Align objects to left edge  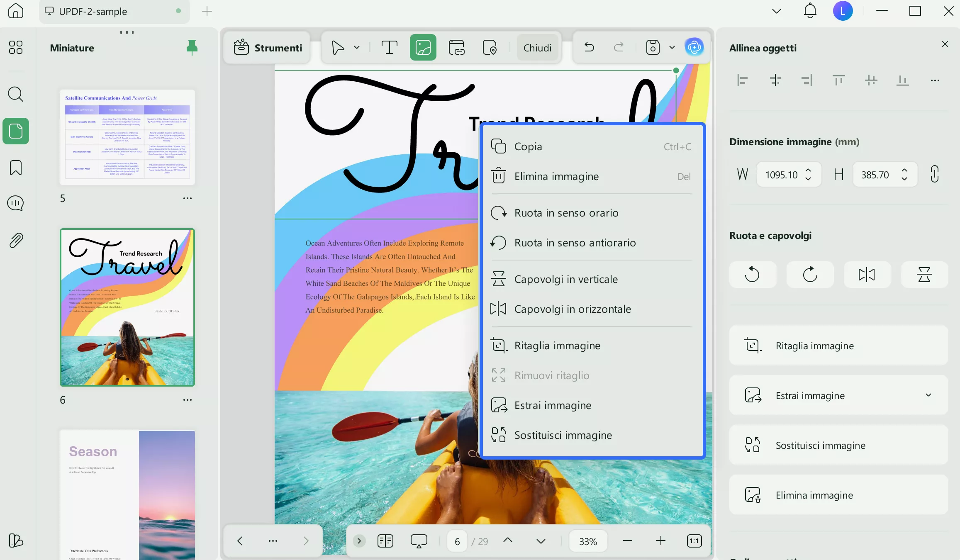click(x=742, y=80)
